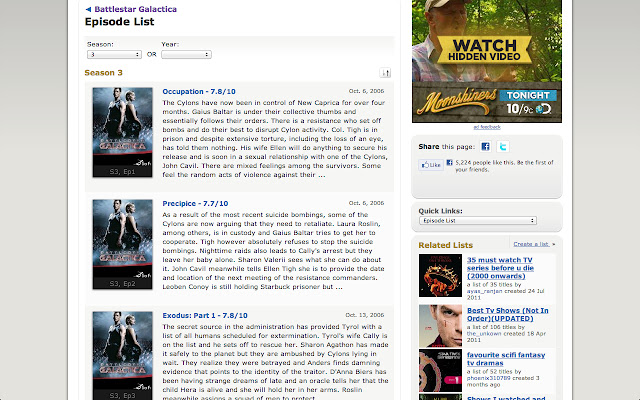Click Create a list link
The height and width of the screenshot is (400, 640).
click(531, 244)
